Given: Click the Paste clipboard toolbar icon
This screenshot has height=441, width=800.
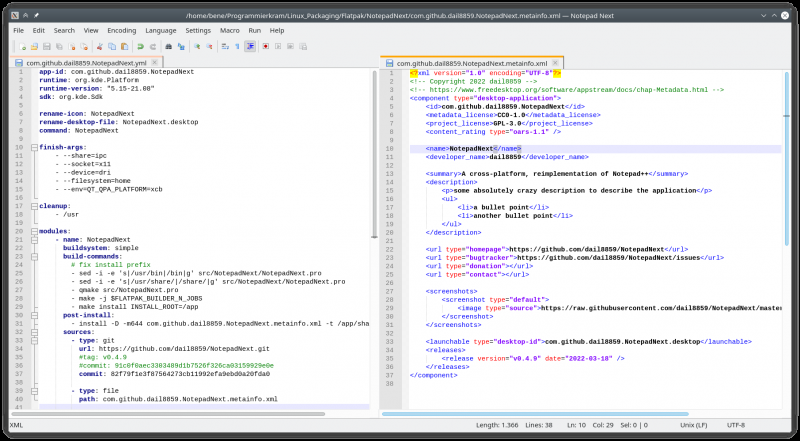Looking at the screenshot, I should click(124, 46).
